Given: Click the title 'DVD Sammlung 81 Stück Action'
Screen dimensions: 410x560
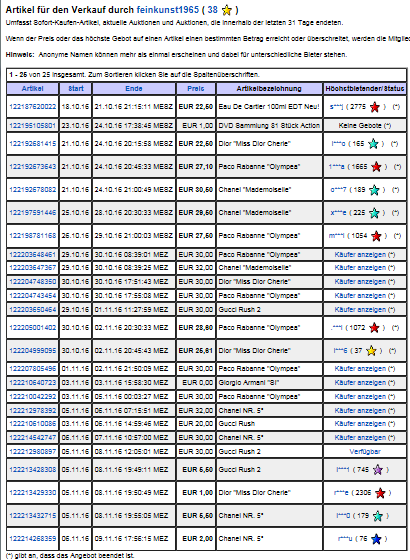Looking at the screenshot, I should [269, 125].
